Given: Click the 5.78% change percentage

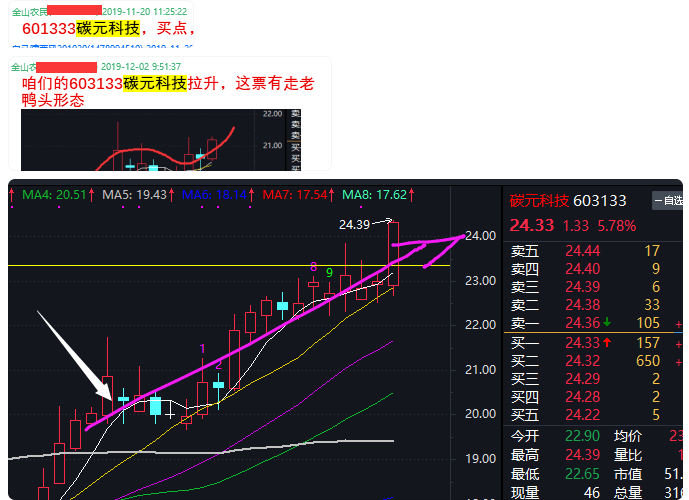Looking at the screenshot, I should pos(616,226).
